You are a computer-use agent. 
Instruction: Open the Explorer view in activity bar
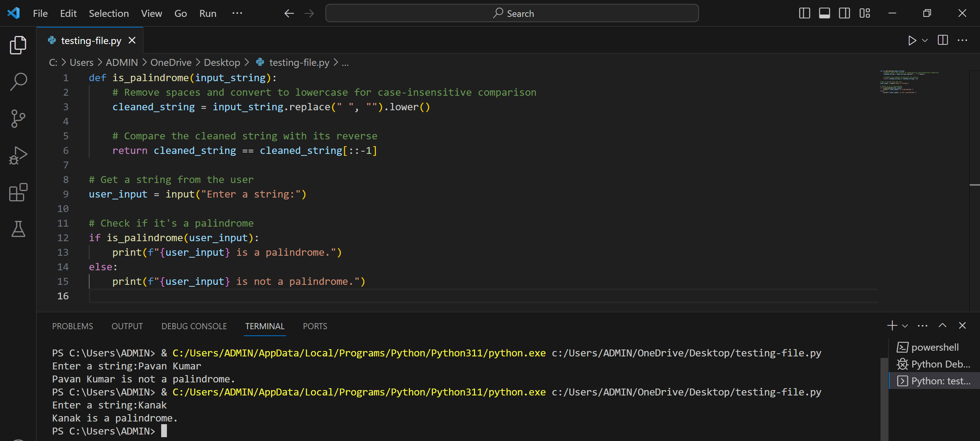[x=18, y=45]
